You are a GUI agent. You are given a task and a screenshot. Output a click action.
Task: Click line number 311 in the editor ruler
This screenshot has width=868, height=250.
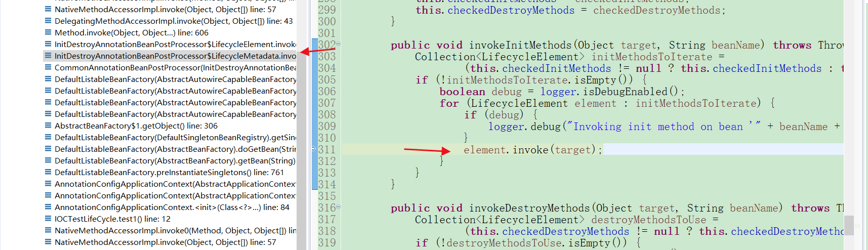coord(327,149)
